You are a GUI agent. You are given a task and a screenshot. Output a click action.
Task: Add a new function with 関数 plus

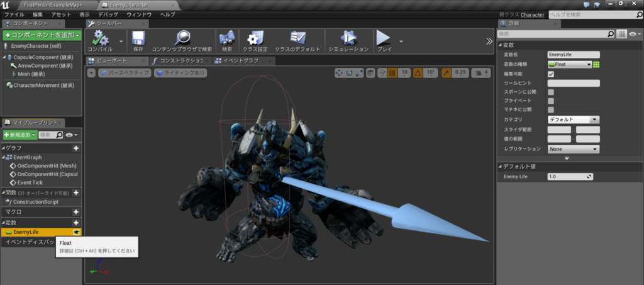[76, 193]
